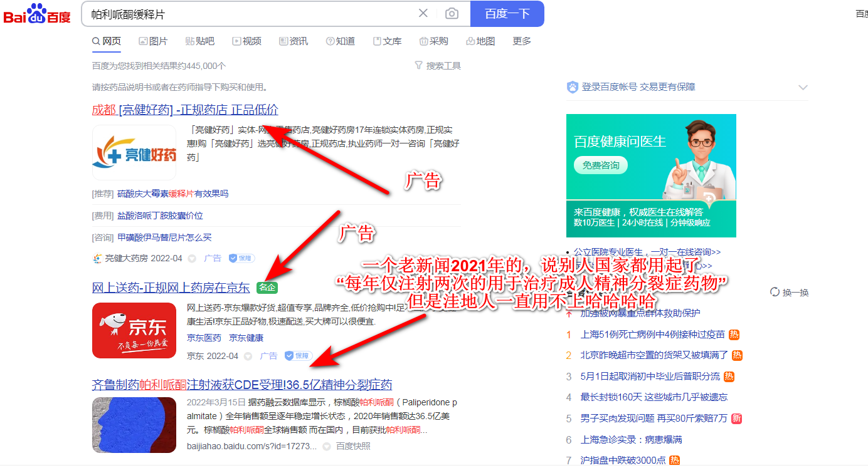The image size is (868, 468).
Task: Click the 百度一下 search button
Action: pos(507,14)
